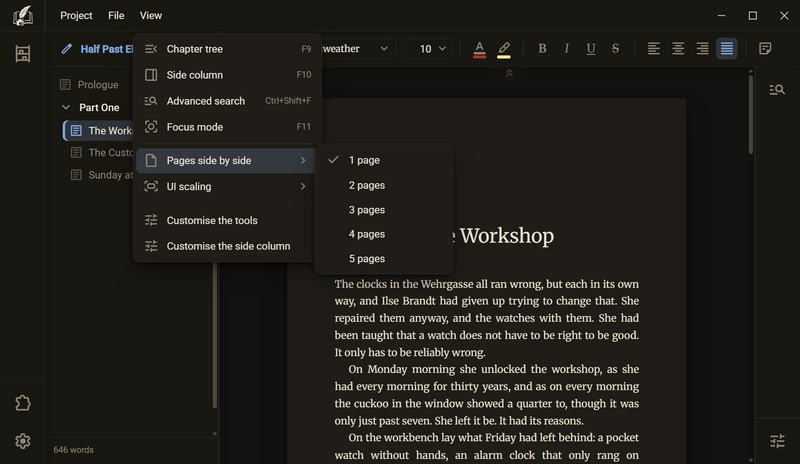This screenshot has height=464, width=800.
Task: Open the advanced search icon in the right column
Action: click(x=777, y=90)
